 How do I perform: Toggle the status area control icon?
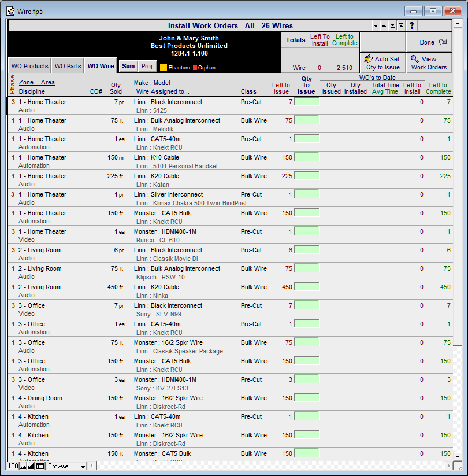pyautogui.click(x=40, y=466)
